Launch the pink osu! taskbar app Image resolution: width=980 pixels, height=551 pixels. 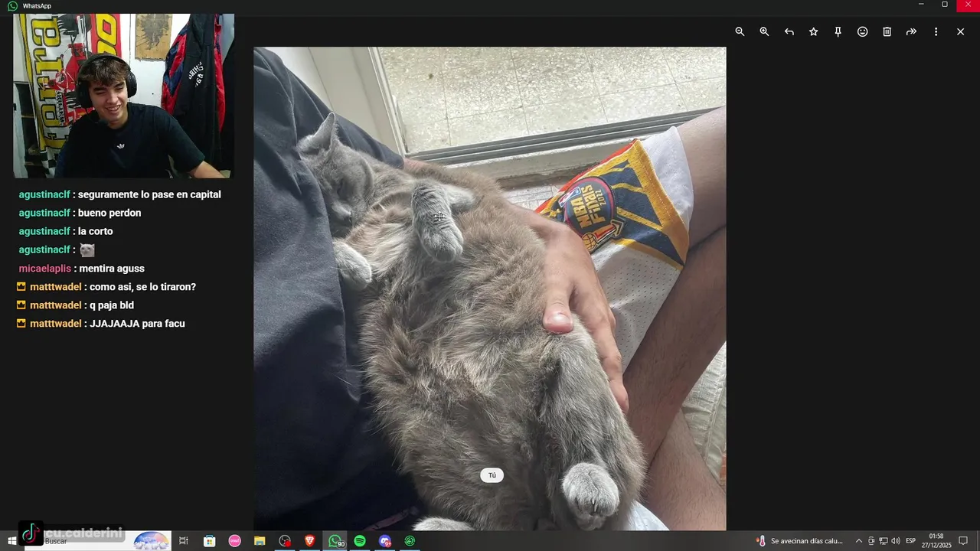[x=234, y=541]
